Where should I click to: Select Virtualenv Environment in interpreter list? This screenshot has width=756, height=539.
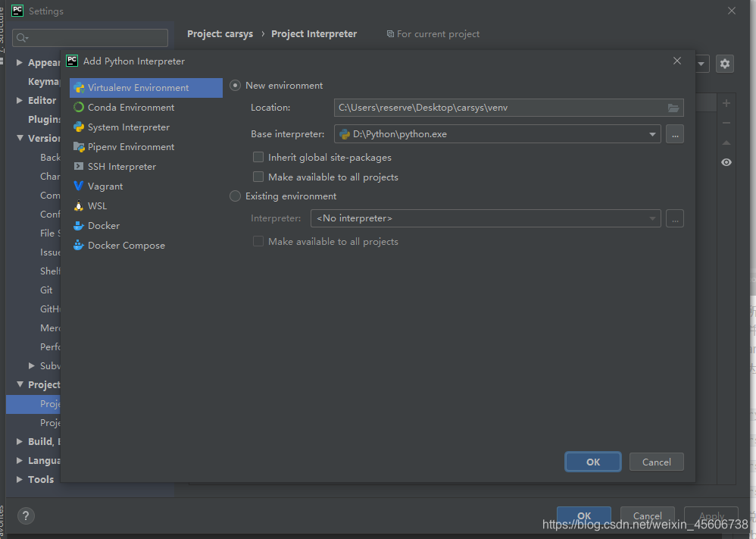coord(146,88)
